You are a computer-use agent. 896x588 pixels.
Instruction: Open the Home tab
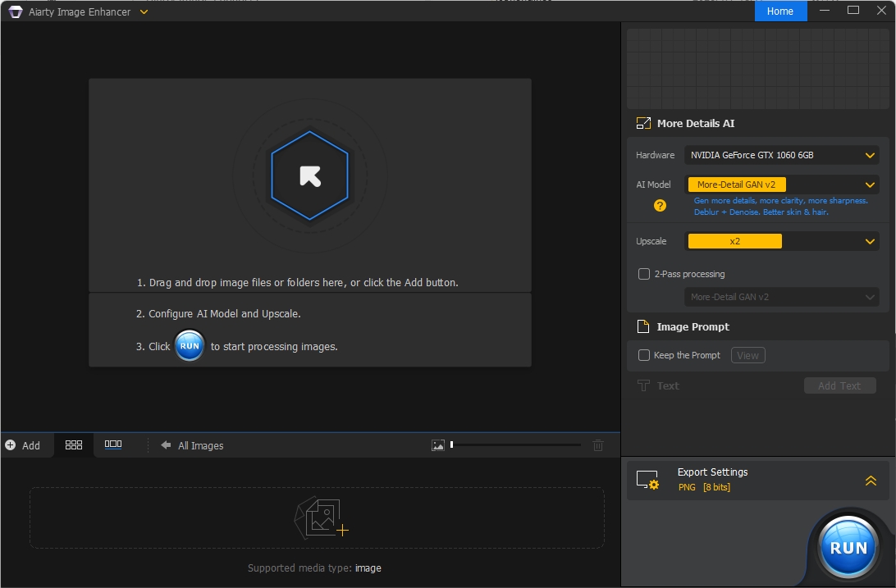[x=780, y=11]
